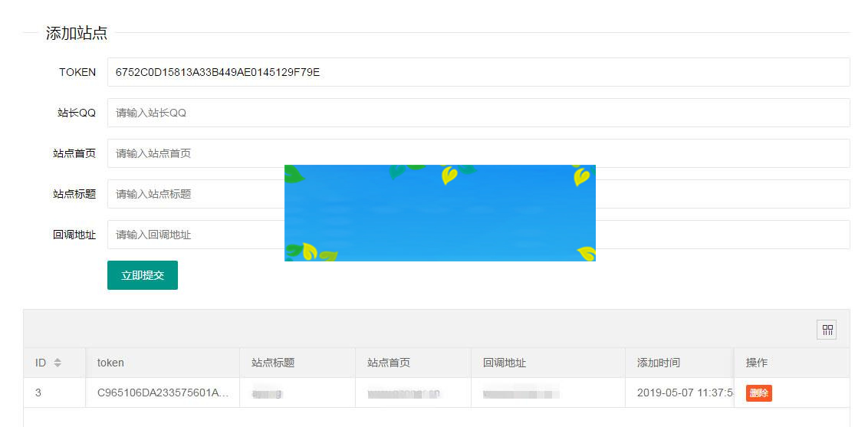
Task: Click the 站点首页 column header
Action: pos(389,363)
